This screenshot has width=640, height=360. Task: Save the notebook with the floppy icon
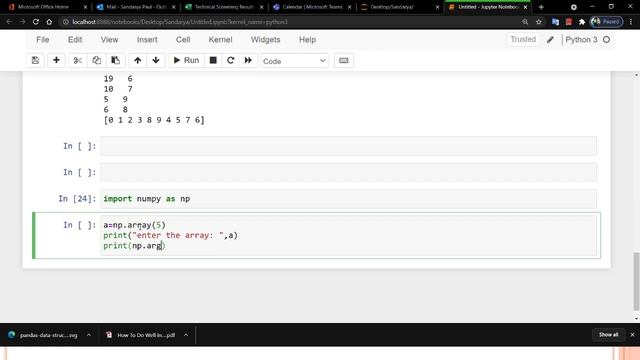[36, 60]
